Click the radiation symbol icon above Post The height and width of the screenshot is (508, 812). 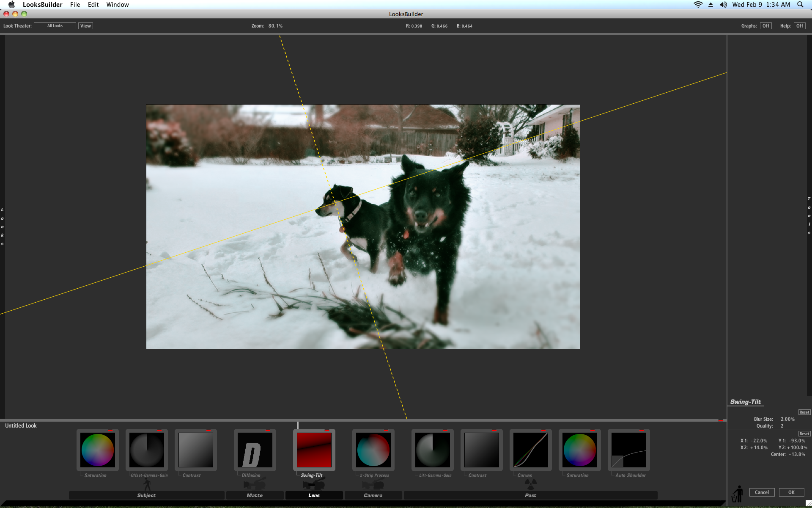(x=531, y=484)
